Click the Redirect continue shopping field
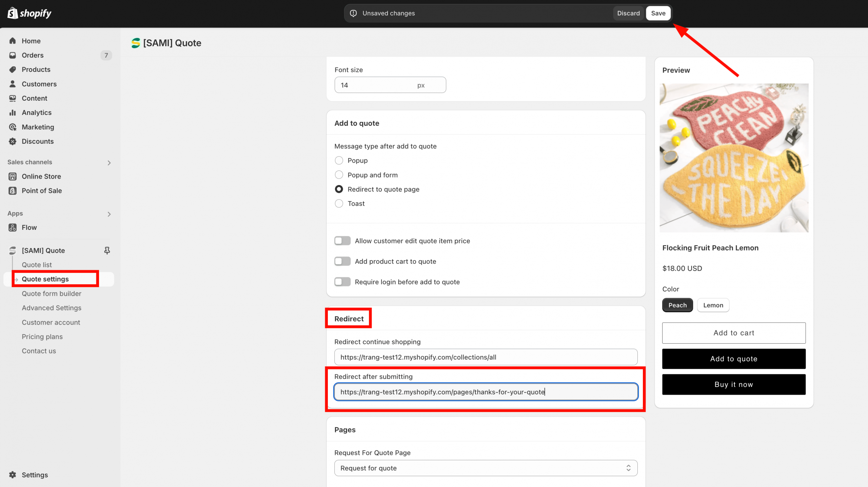This screenshot has height=487, width=868. coord(486,357)
